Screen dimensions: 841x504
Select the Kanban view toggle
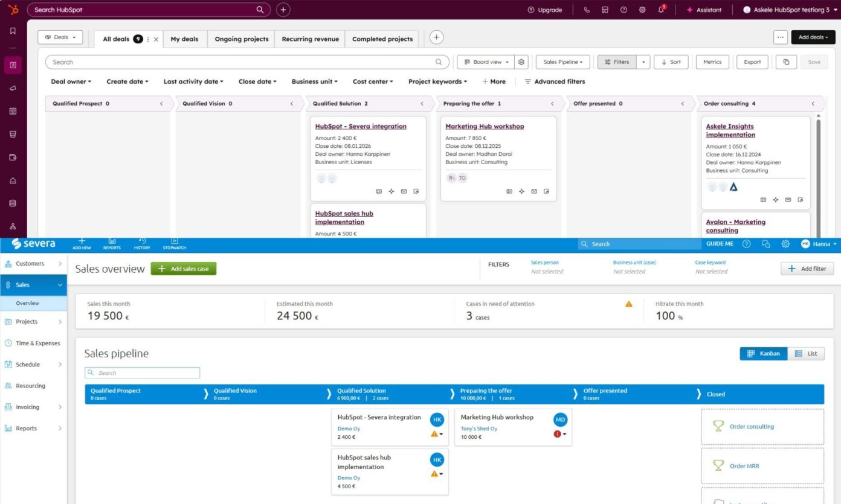764,354
